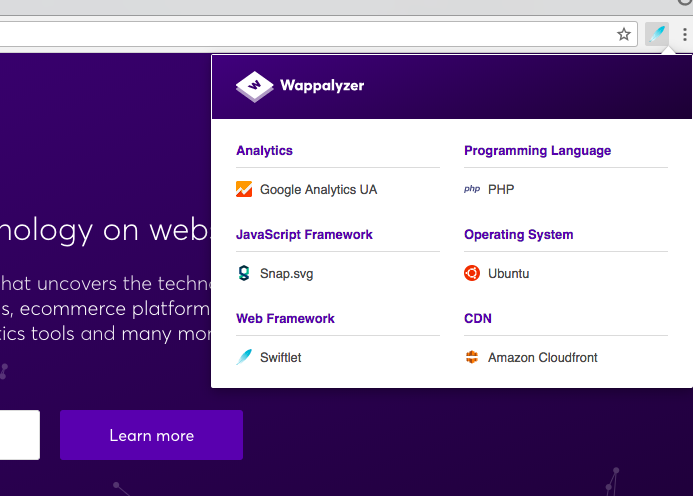Open the CDN category link
693x496 pixels.
pos(478,319)
